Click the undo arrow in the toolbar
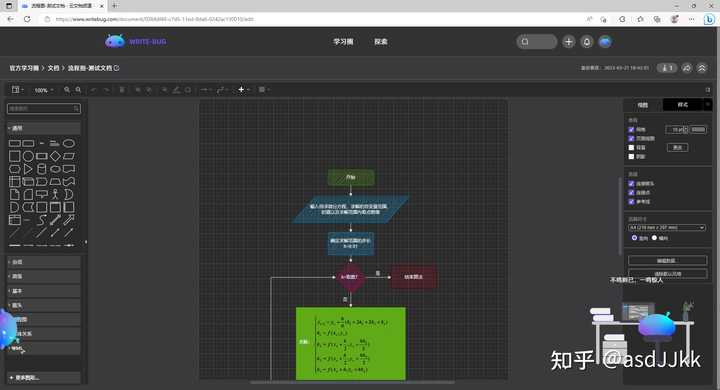The image size is (720, 390). (x=94, y=90)
